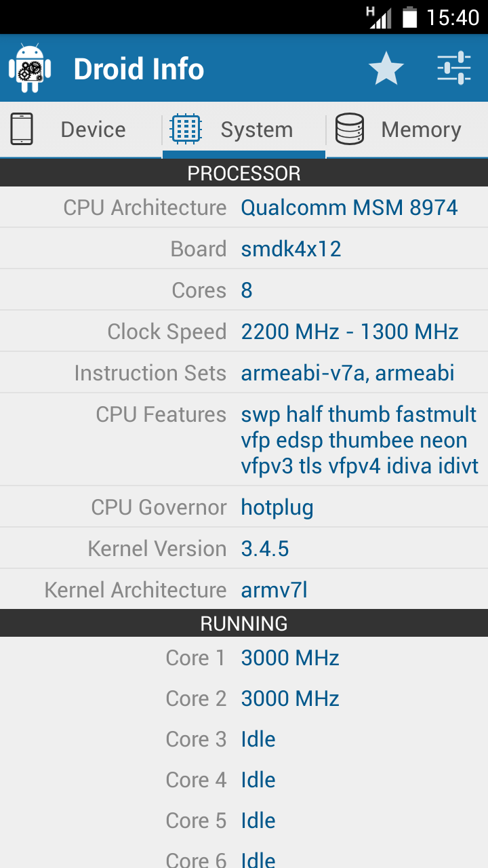Open settings sliders icon in header
488x868 pixels.
453,68
